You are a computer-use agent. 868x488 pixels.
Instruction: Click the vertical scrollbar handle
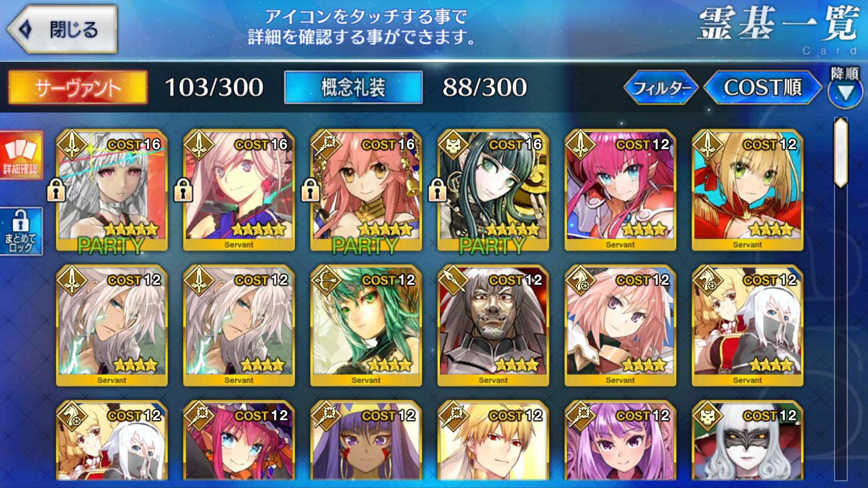tap(841, 152)
